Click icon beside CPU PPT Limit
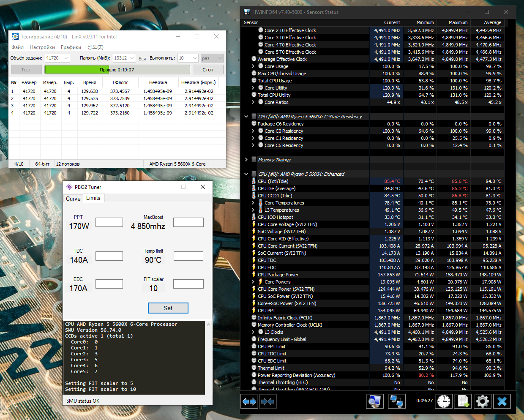This screenshot has height=420, width=524. 254,346
